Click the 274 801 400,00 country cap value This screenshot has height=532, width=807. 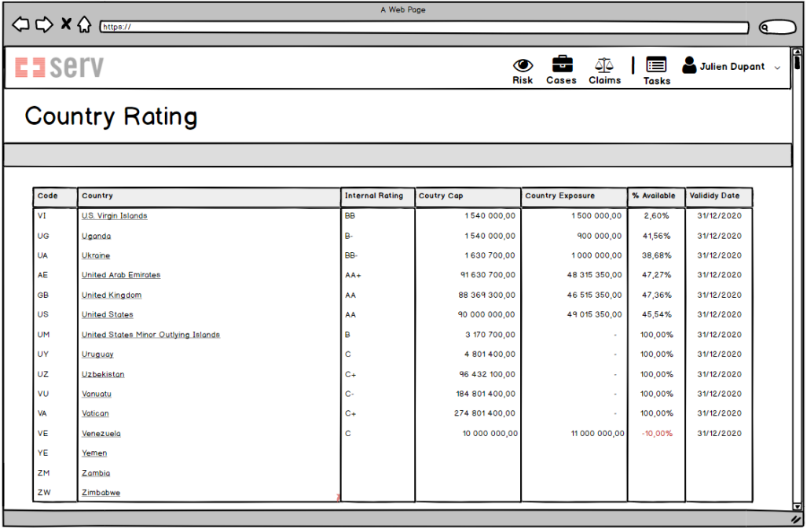tap(485, 413)
